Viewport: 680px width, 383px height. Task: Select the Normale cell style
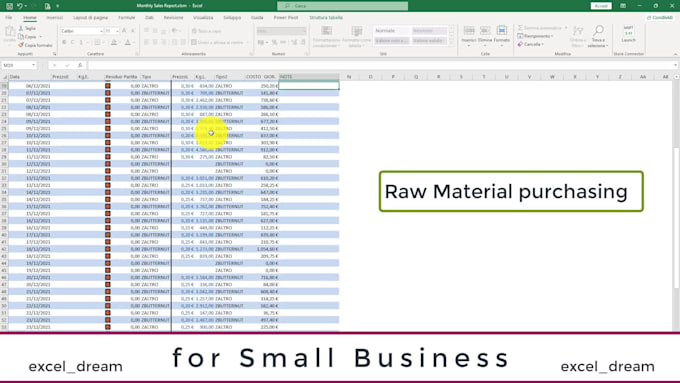[x=391, y=31]
